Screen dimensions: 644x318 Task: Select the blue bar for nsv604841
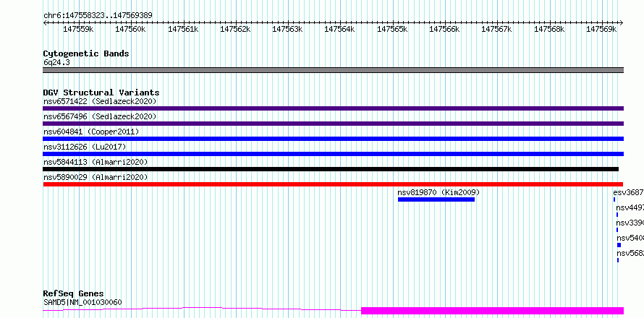click(333, 139)
